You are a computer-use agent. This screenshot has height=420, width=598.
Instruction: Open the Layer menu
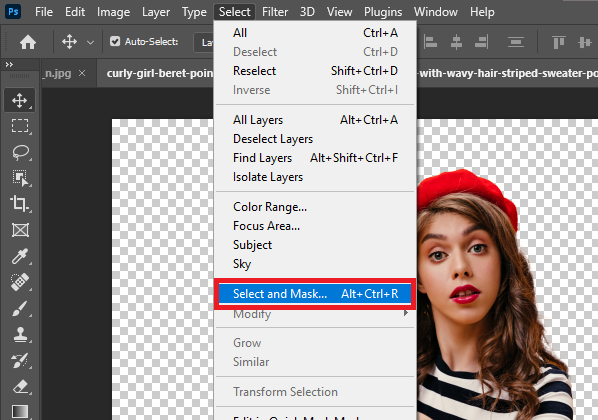click(156, 12)
